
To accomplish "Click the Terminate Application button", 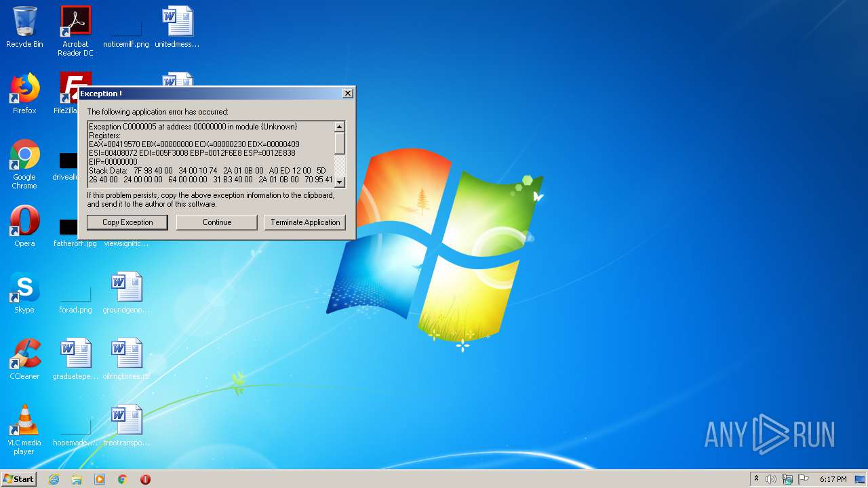I will (x=305, y=222).
